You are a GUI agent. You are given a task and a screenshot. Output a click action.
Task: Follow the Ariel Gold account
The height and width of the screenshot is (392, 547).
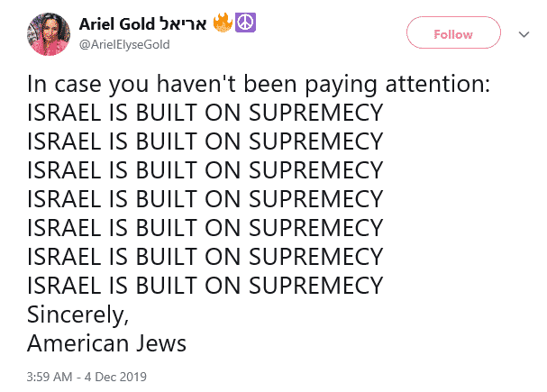pyautogui.click(x=453, y=32)
